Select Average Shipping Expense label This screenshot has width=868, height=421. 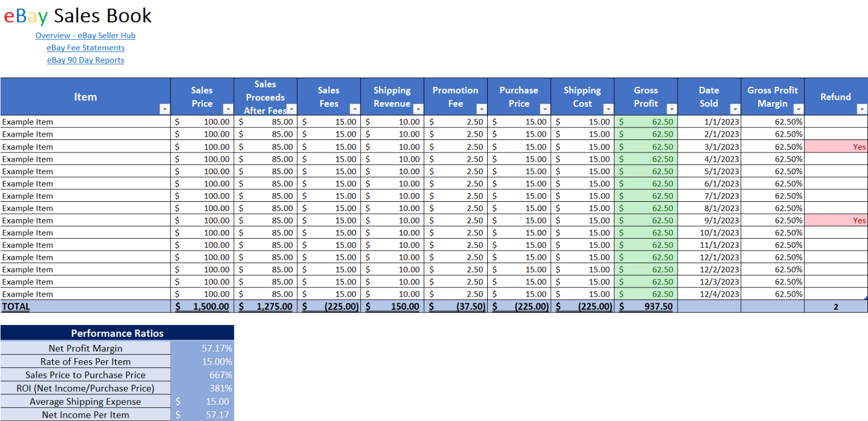click(85, 401)
